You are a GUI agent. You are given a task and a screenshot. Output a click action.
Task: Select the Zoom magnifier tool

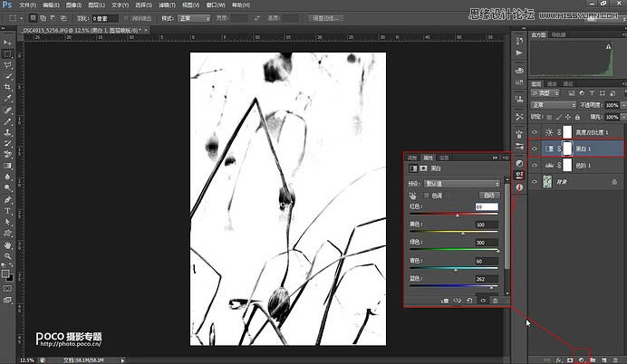[7, 256]
